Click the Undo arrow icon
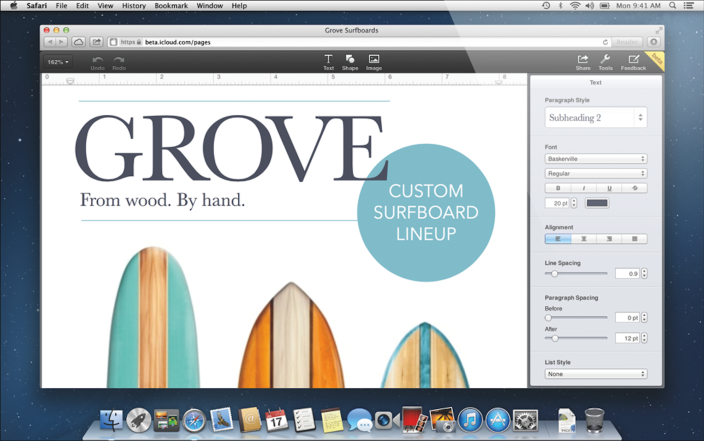 (x=97, y=62)
